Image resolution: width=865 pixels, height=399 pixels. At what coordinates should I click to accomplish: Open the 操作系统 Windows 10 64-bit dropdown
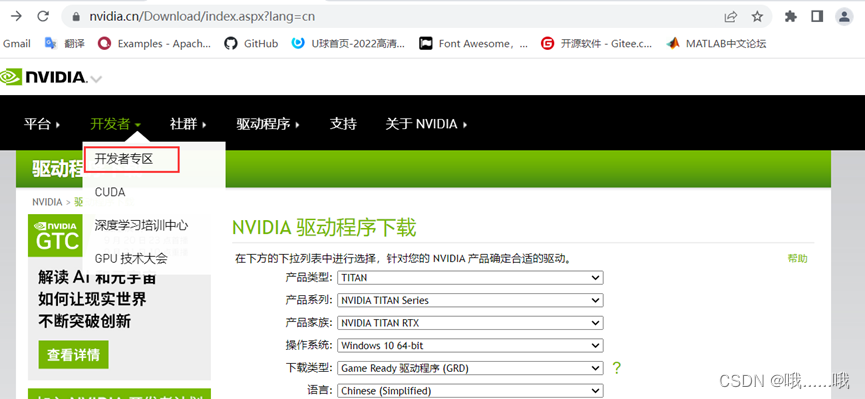point(470,345)
